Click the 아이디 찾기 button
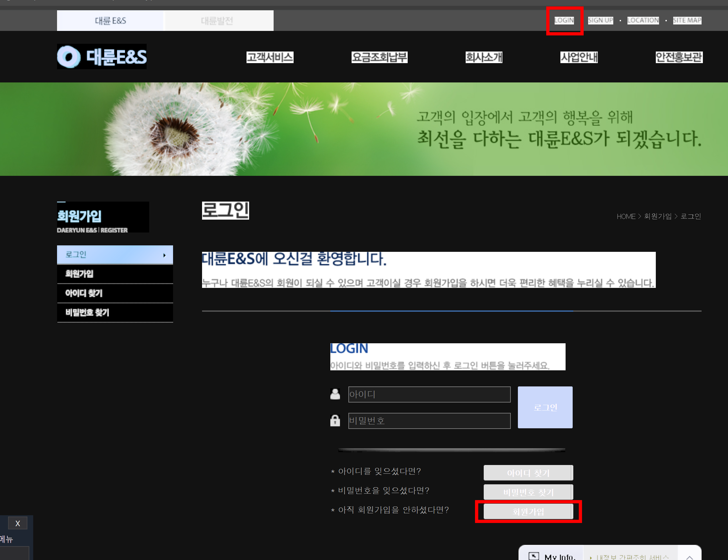The width and height of the screenshot is (728, 560). (528, 473)
